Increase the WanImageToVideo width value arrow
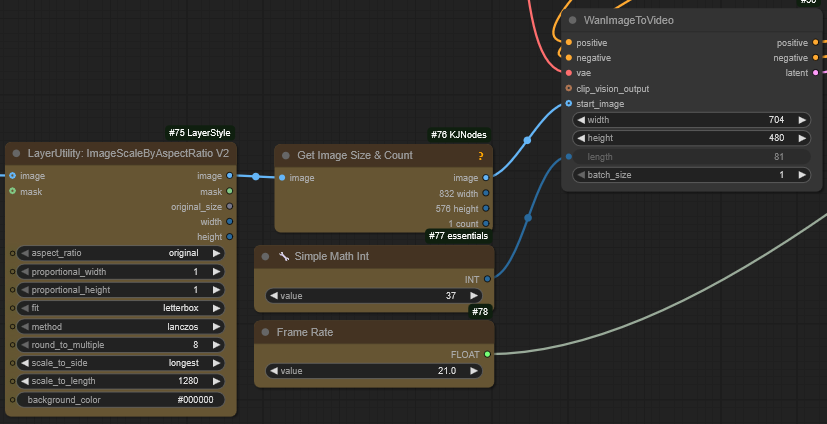 pyautogui.click(x=802, y=120)
